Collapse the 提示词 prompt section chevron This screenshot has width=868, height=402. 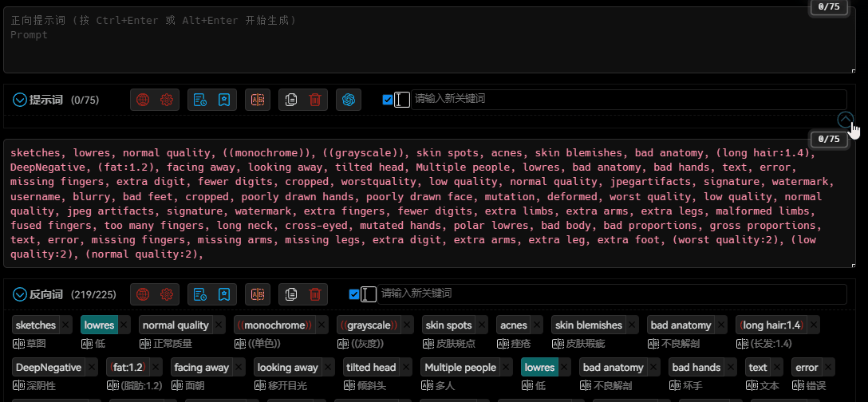(x=20, y=100)
